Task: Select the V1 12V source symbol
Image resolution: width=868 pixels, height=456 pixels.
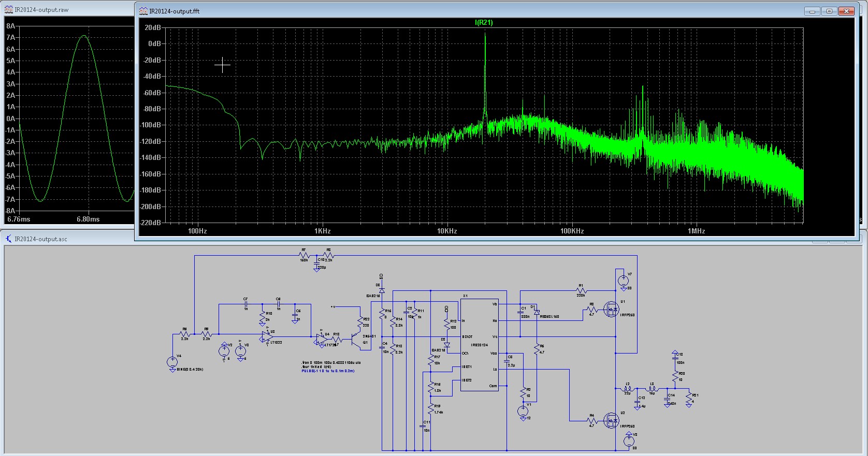Action: (523, 411)
